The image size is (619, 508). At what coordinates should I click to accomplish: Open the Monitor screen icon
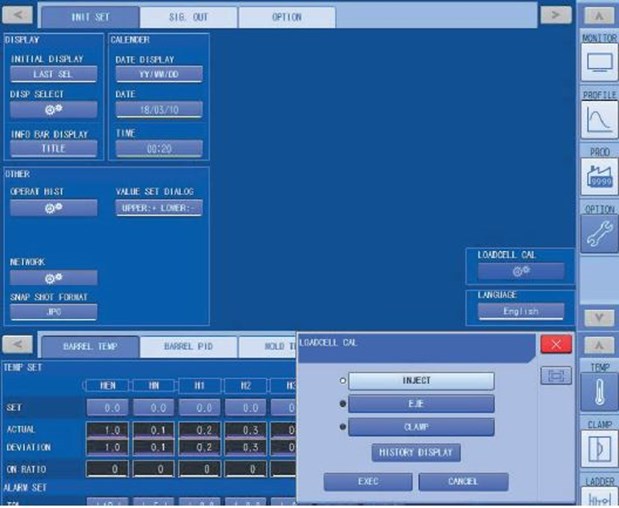(x=598, y=63)
